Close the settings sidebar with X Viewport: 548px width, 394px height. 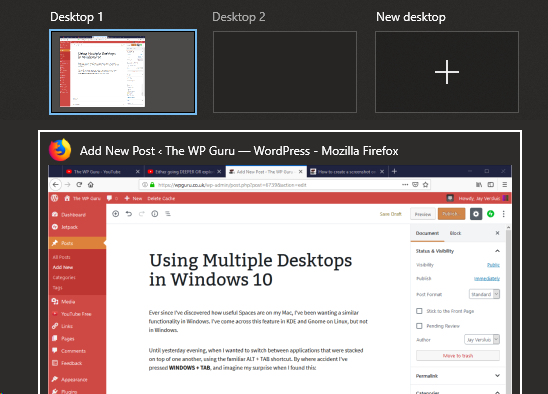pos(497,233)
